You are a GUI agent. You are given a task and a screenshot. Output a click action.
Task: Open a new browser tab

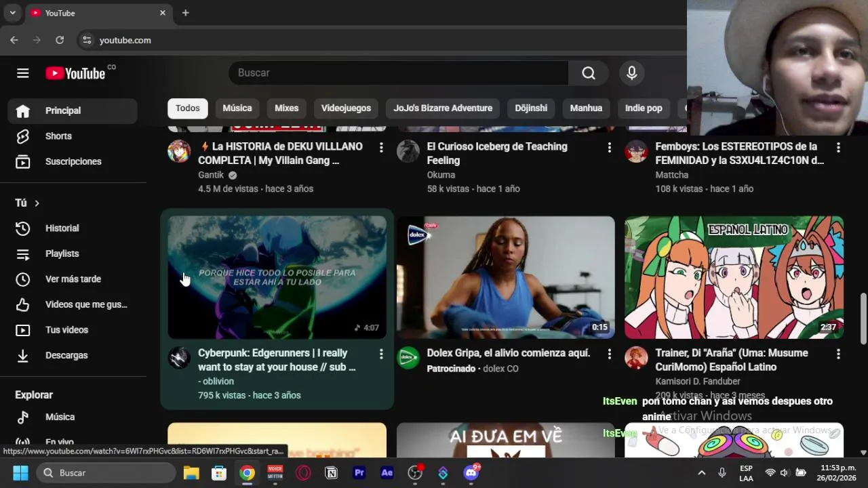click(x=185, y=13)
